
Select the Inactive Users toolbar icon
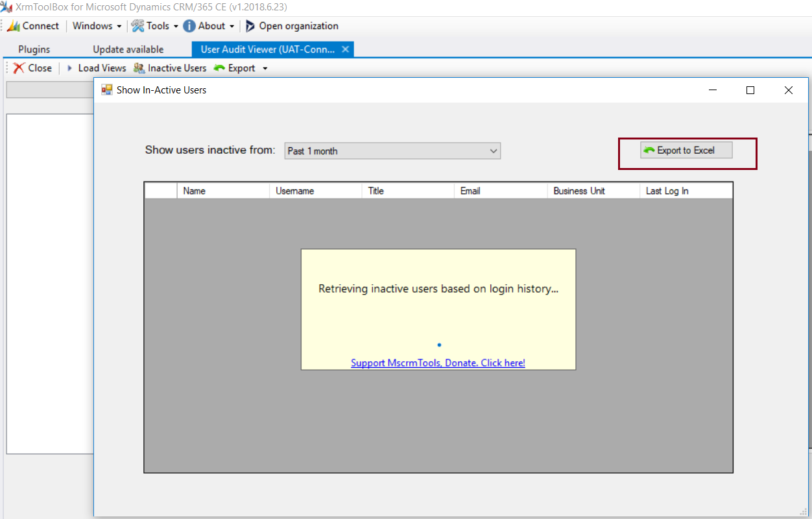(138, 67)
